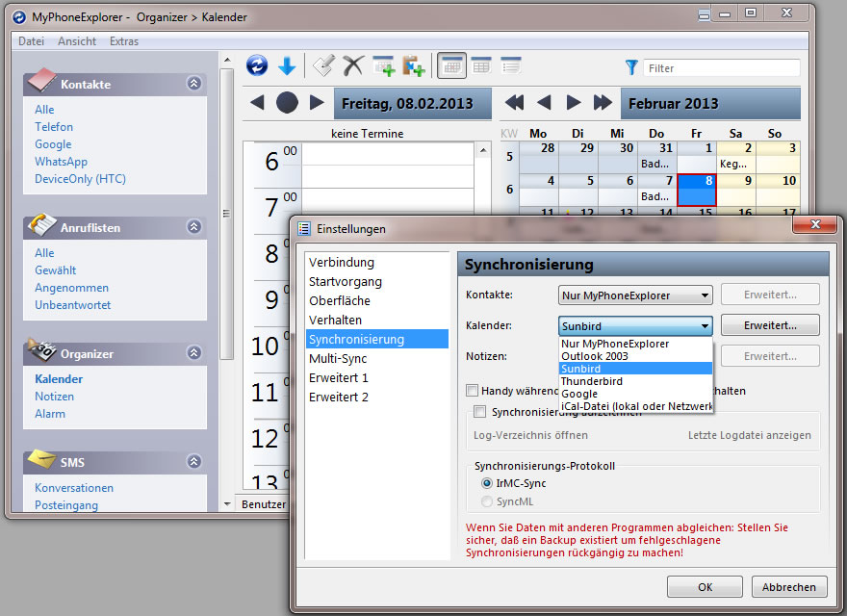Switch to list view icon in toolbar

[510, 65]
